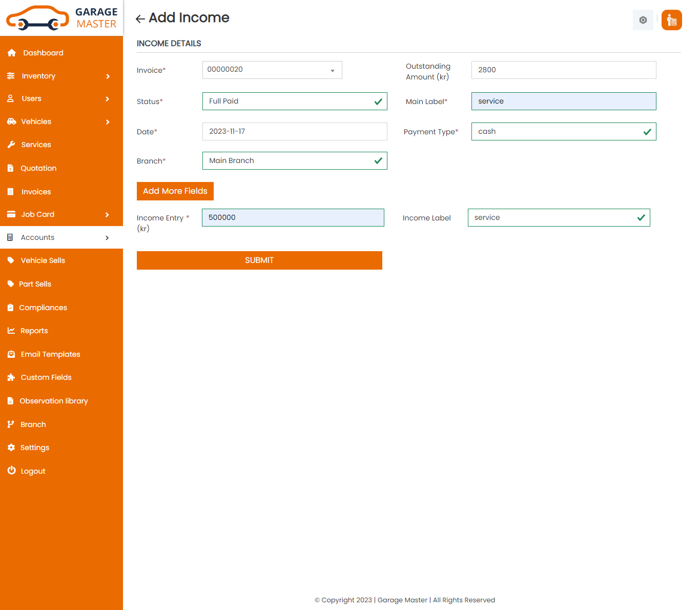Screen dimensions: 700x610
Task: Click the back arrow beside Add Income
Action: pyautogui.click(x=140, y=19)
